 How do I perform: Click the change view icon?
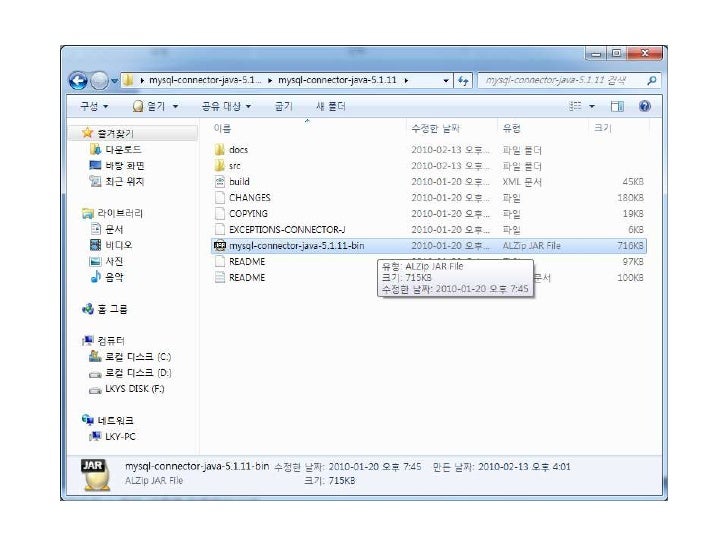click(575, 106)
